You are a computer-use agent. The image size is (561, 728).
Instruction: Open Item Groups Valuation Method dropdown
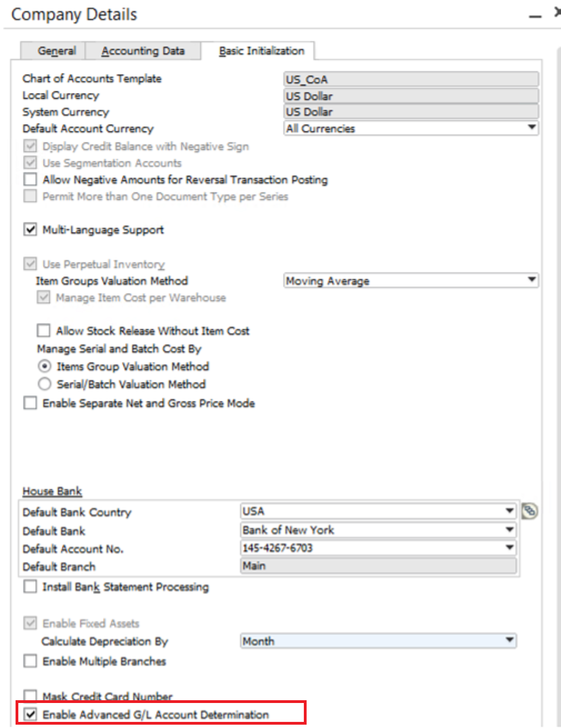[x=532, y=280]
